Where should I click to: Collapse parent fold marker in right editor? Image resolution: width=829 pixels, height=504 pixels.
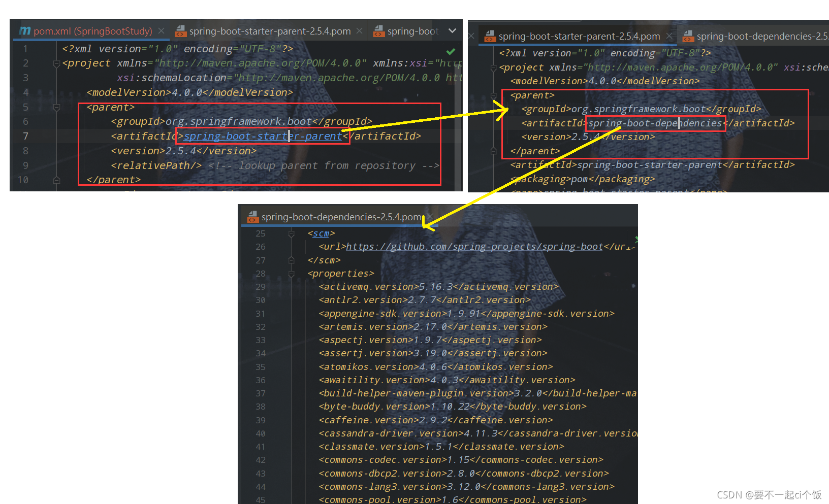(493, 95)
